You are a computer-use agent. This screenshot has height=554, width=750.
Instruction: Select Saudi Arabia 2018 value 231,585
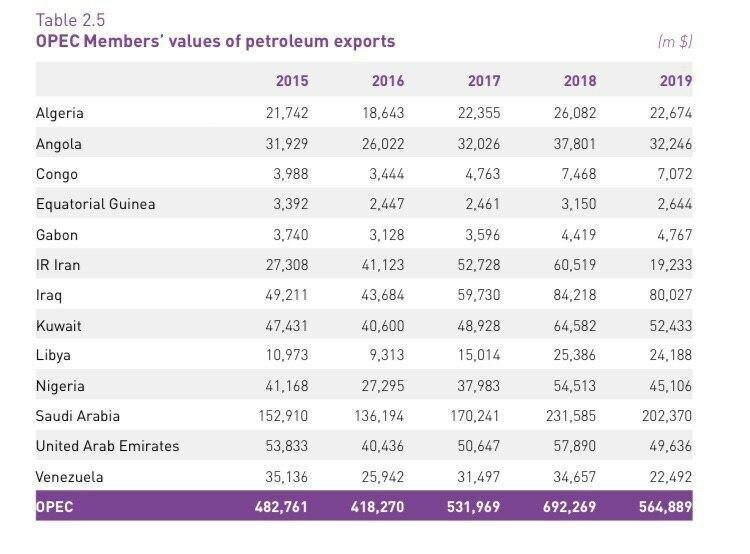coord(571,416)
